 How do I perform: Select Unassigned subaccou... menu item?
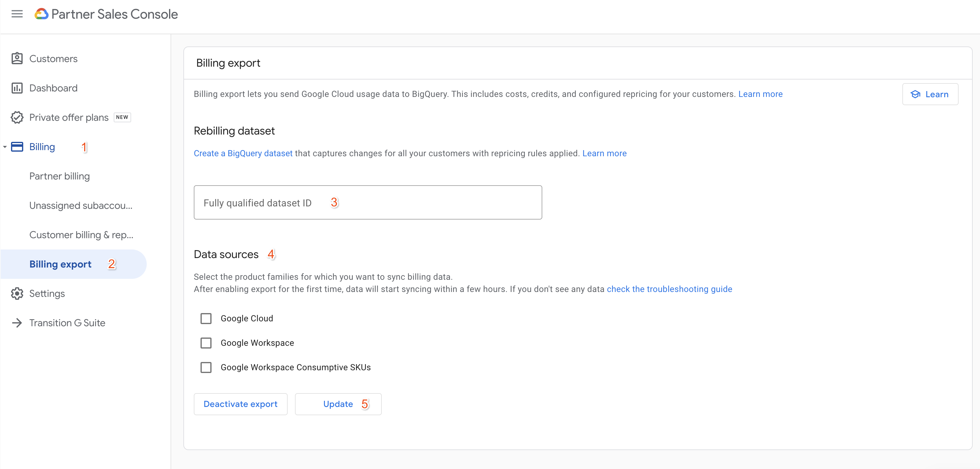[81, 206]
